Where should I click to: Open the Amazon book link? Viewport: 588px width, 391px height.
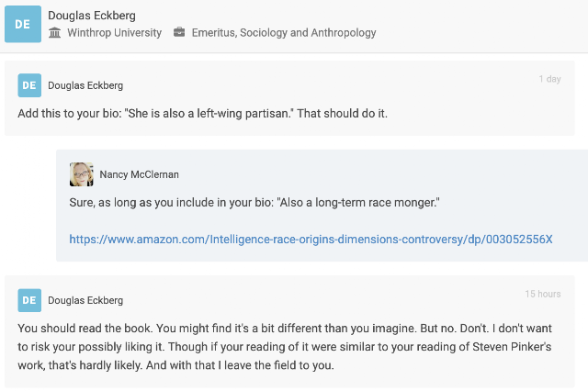(311, 239)
